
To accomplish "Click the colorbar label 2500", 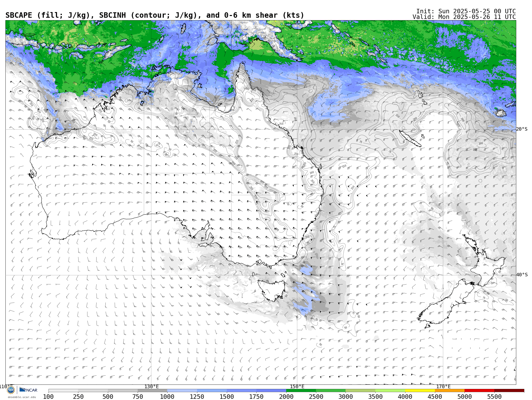I will 316,397.
